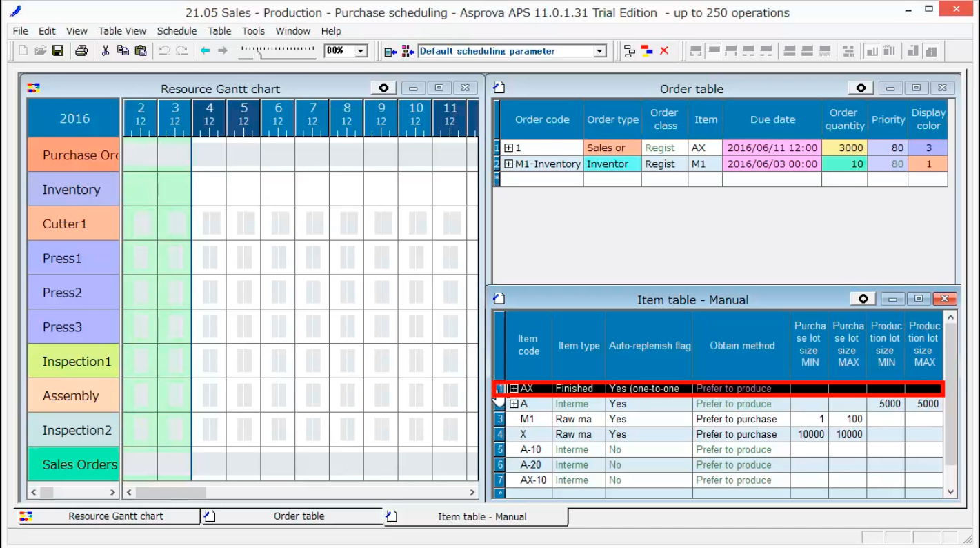The width and height of the screenshot is (980, 548).
Task: Select the Inspection1 resource row
Action: click(73, 361)
